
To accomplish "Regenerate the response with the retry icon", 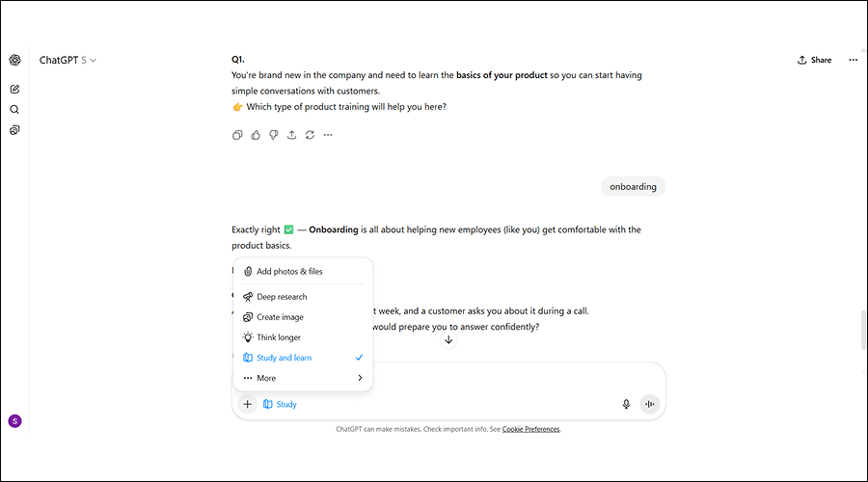I will tap(310, 135).
